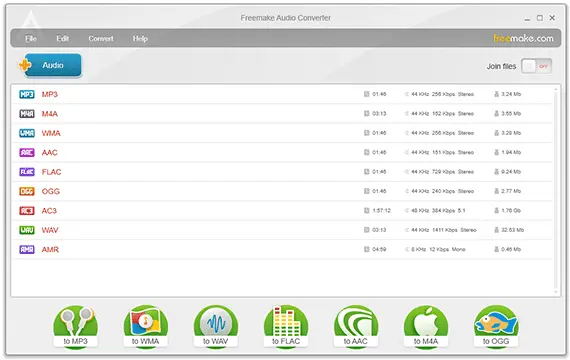Click the 1.76 Gb size value

pyautogui.click(x=511, y=211)
